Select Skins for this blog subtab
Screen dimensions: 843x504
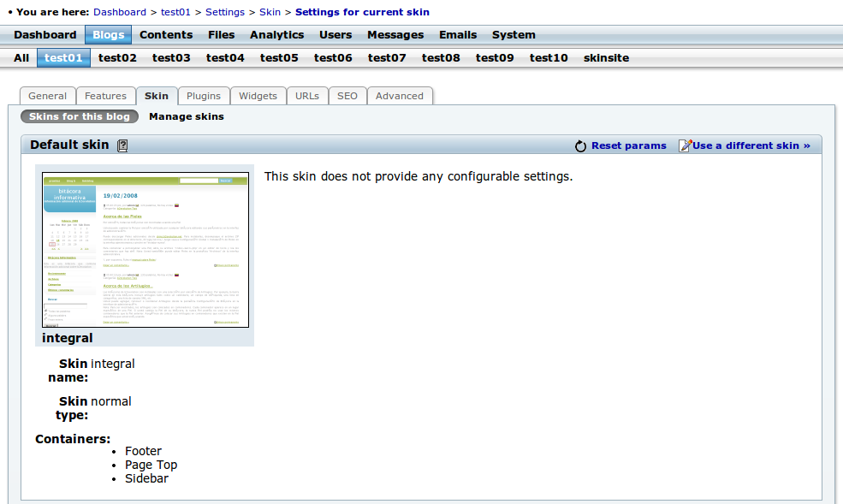(x=80, y=116)
